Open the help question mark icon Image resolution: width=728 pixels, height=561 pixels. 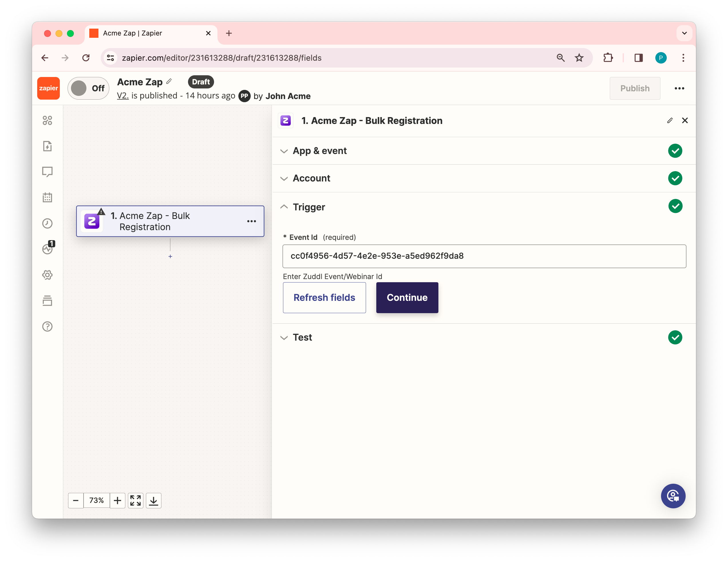(47, 326)
